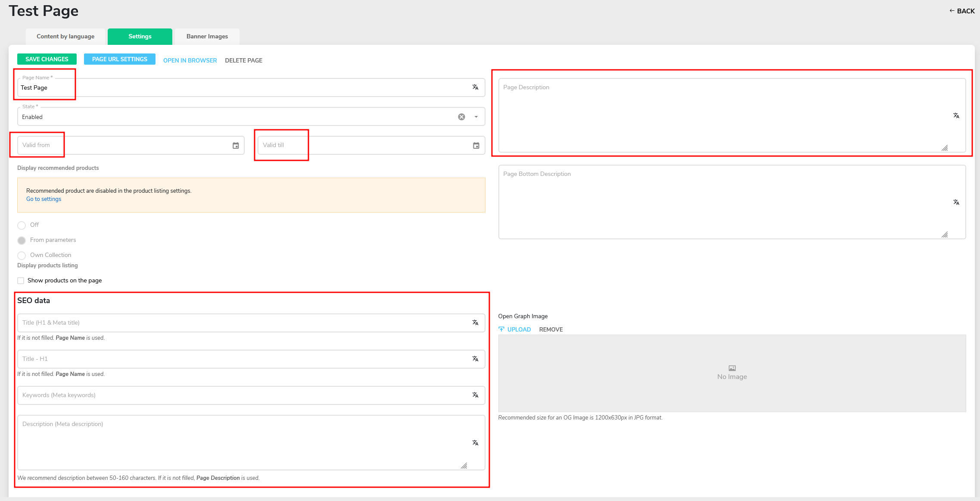
Task: Grab resize handle of Page Bottom Description textarea
Action: pyautogui.click(x=944, y=235)
